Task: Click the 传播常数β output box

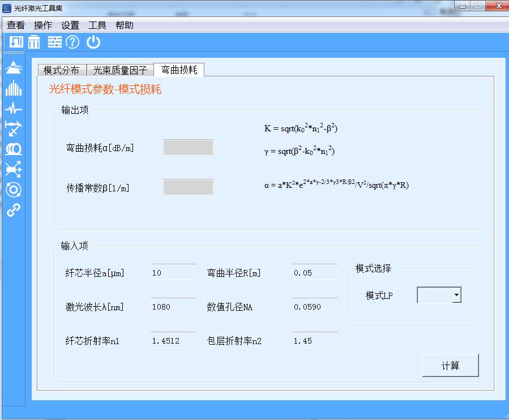Action: (189, 187)
